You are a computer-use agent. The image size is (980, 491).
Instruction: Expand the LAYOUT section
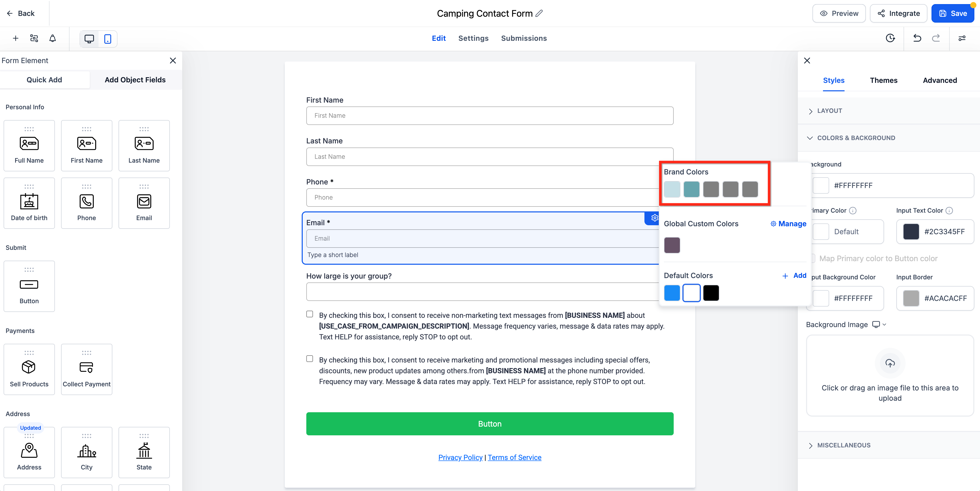pyautogui.click(x=830, y=111)
